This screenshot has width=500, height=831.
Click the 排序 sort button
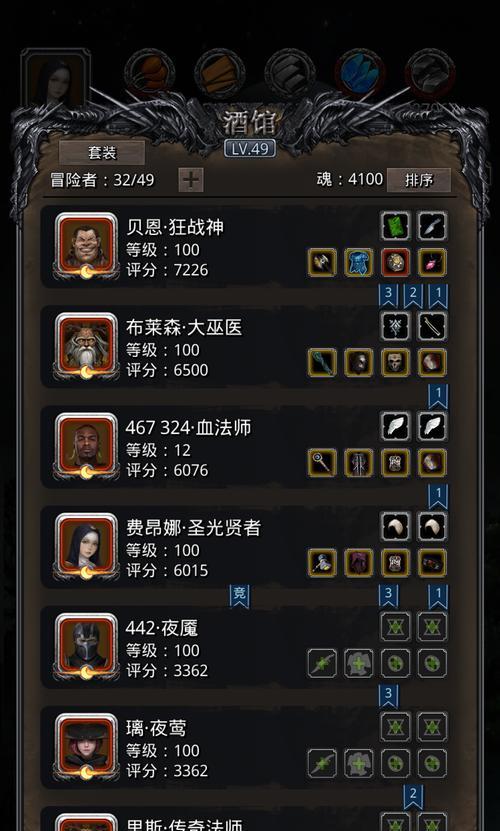418,180
